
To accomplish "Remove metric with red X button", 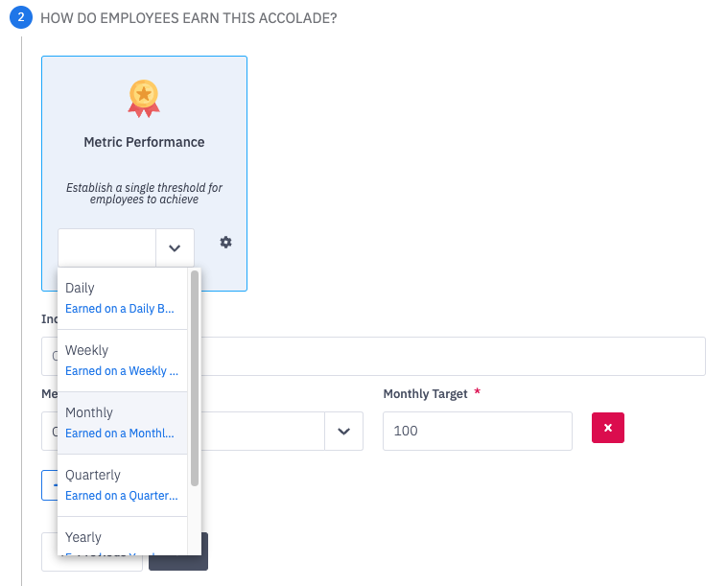I will (x=608, y=428).
